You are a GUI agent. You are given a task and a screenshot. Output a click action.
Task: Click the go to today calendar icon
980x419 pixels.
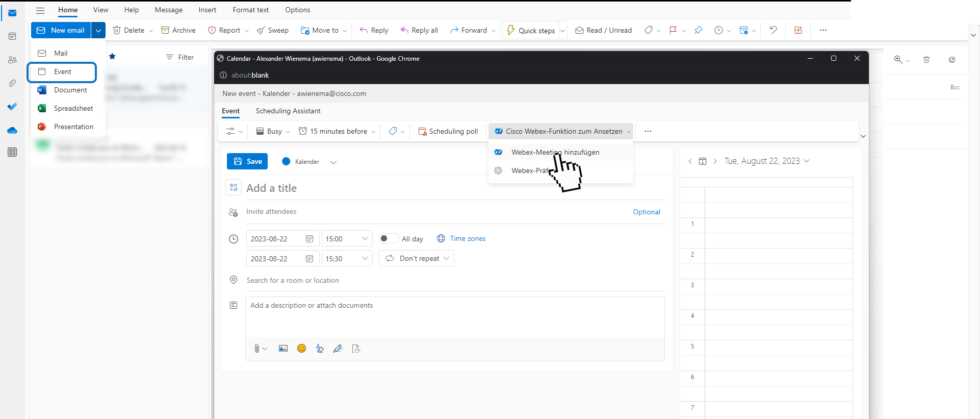tap(703, 161)
